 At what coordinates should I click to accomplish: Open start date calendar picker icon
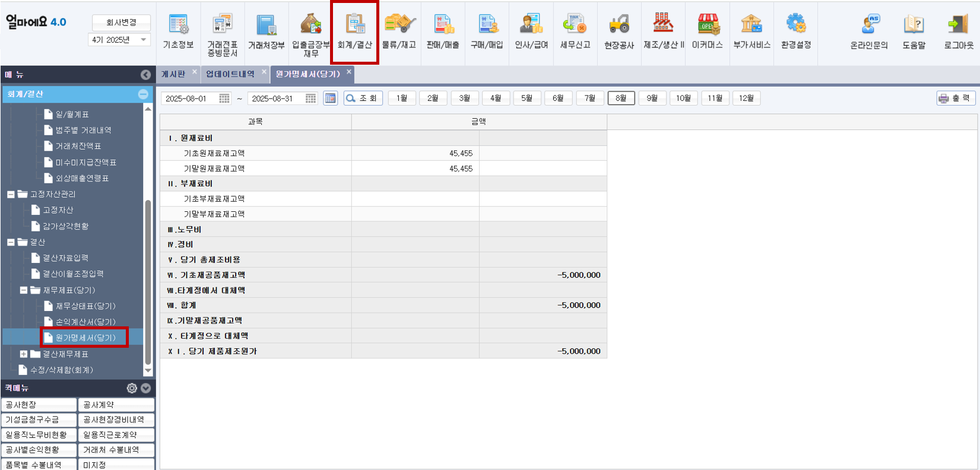coord(224,99)
